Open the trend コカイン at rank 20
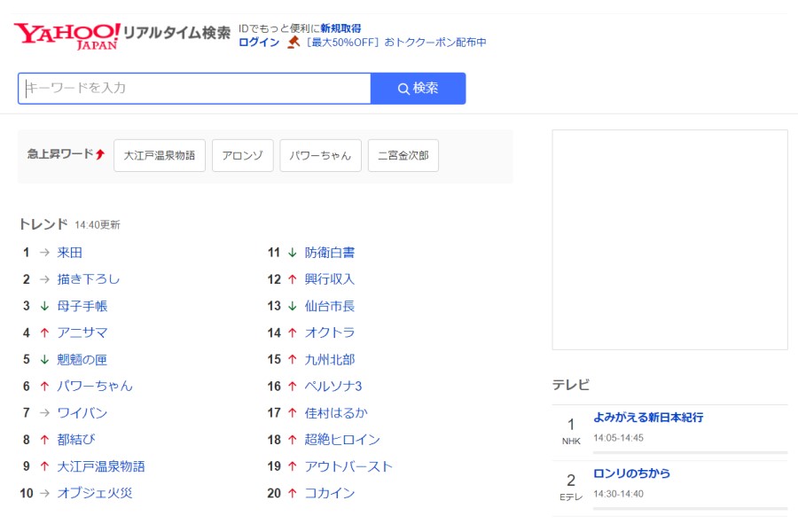 tap(330, 493)
